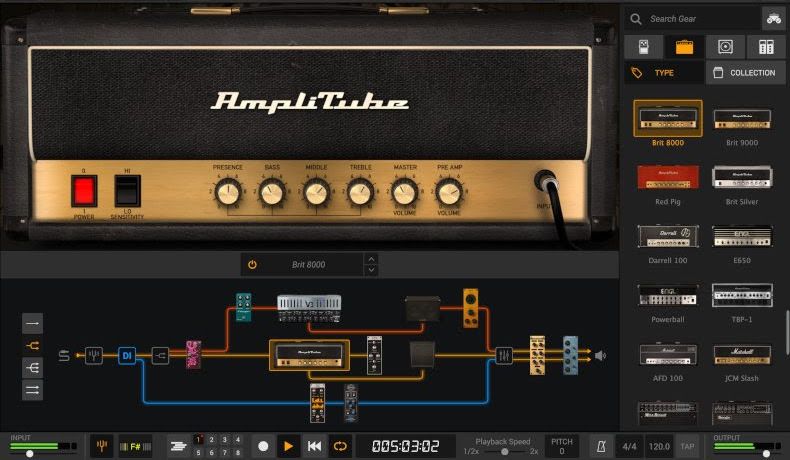Select track 1 in the bottom bar
Image resolution: width=790 pixels, height=460 pixels.
click(x=199, y=439)
